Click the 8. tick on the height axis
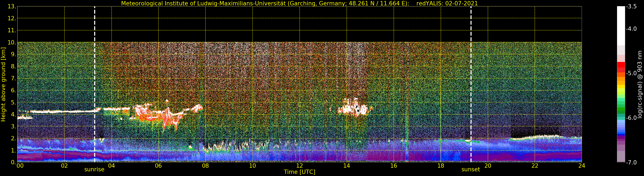Image resolution: width=644 pixels, height=176 pixels. 13,66
